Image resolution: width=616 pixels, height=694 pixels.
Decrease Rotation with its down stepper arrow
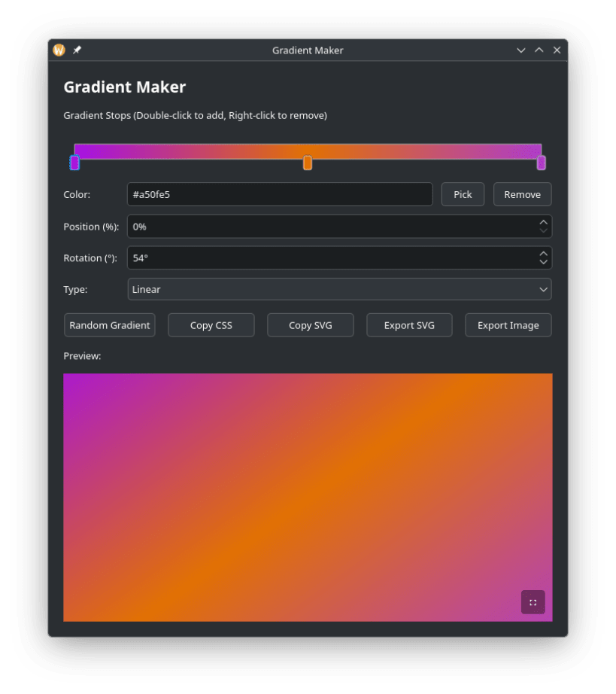[543, 262]
